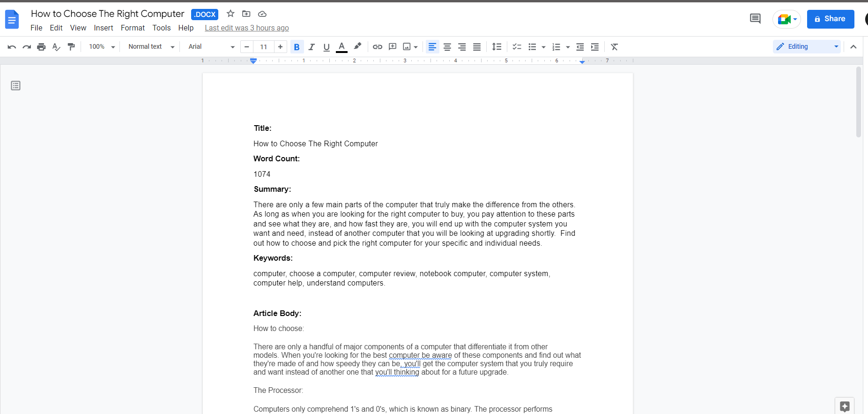Print the document using printer icon
Screen dimensions: 868x414
[41, 47]
